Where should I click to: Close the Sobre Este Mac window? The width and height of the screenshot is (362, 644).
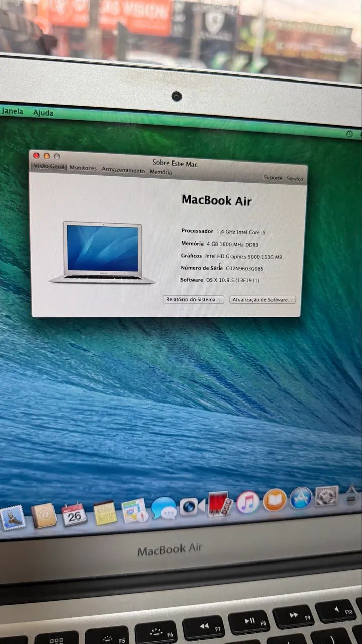click(x=36, y=156)
